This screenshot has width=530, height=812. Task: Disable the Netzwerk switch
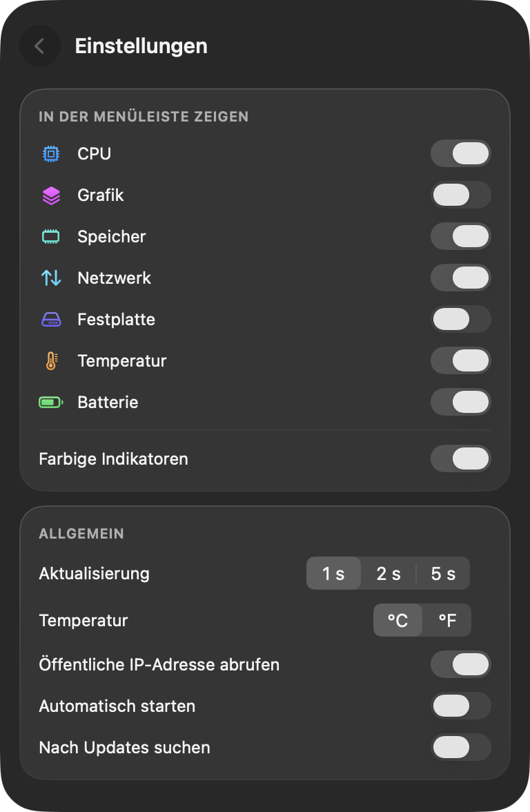point(461,278)
